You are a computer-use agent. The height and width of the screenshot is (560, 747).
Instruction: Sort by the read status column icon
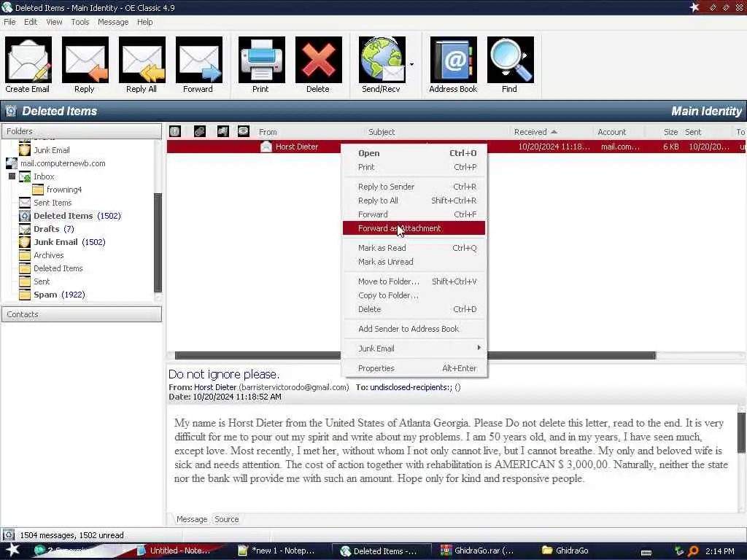pos(244,131)
